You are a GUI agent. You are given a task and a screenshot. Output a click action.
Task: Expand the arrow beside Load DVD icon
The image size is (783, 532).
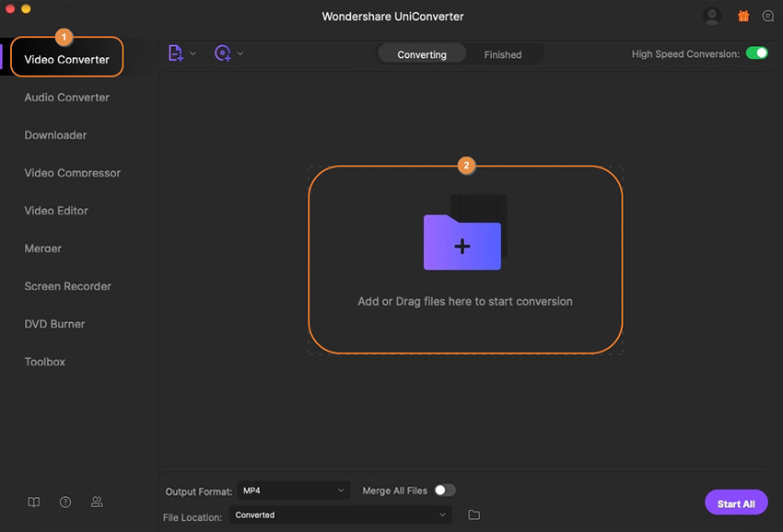click(240, 54)
